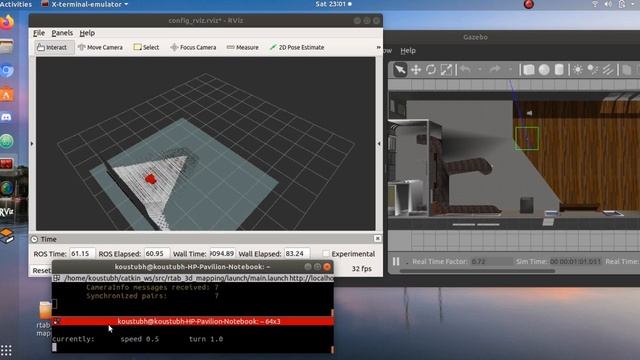Screen dimensions: 640x360
Task: Insert a box shape in Gazebo
Action: click(x=529, y=70)
